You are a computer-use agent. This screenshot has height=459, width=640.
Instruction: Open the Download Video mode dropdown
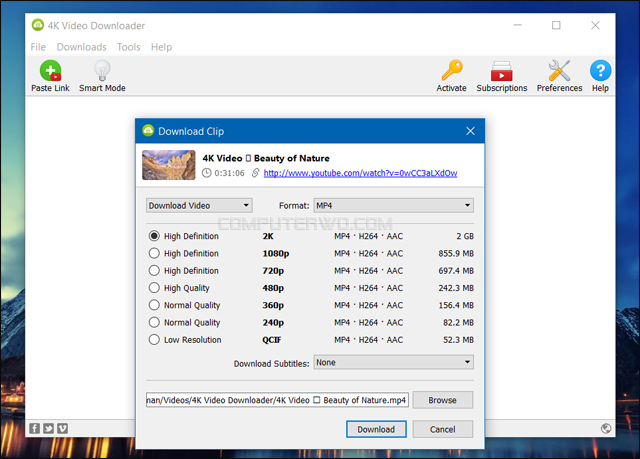[x=199, y=205]
